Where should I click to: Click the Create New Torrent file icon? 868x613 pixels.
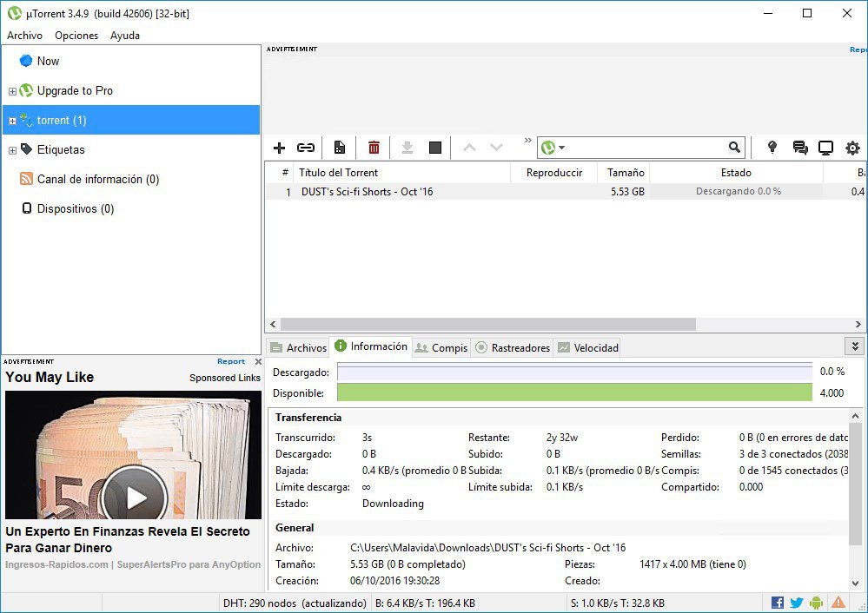point(340,148)
